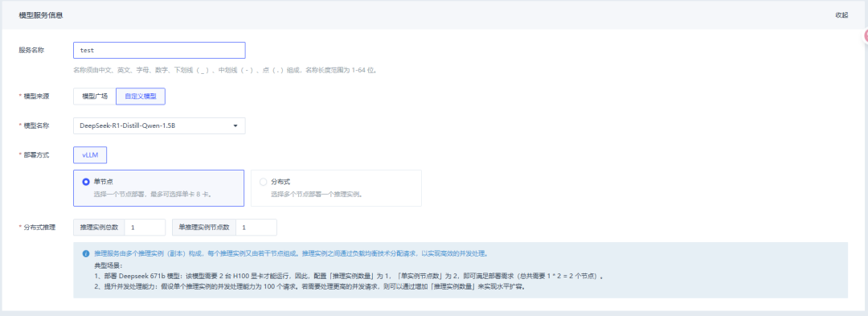Focus the 服务名称 field containing test
The height and width of the screenshot is (316, 868).
159,50
